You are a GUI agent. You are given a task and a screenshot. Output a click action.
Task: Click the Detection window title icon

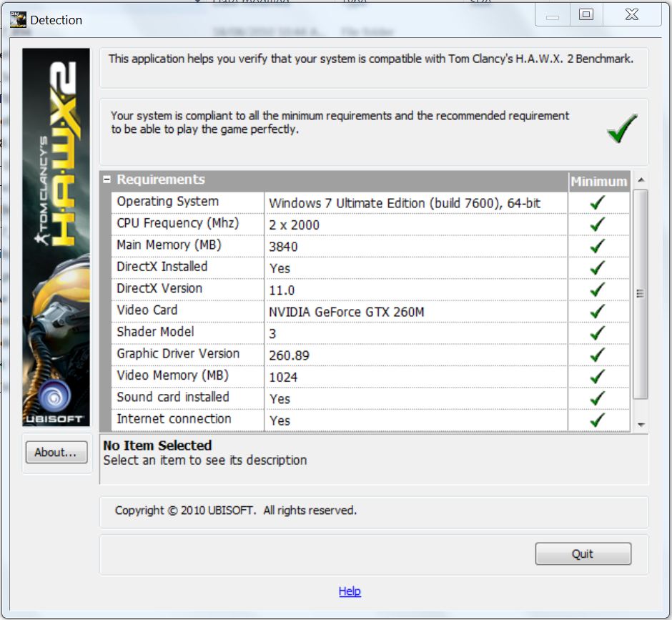[x=18, y=20]
